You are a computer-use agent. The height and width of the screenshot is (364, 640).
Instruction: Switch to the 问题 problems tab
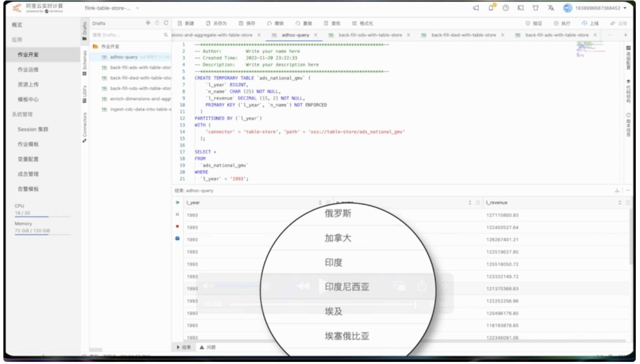(x=208, y=348)
